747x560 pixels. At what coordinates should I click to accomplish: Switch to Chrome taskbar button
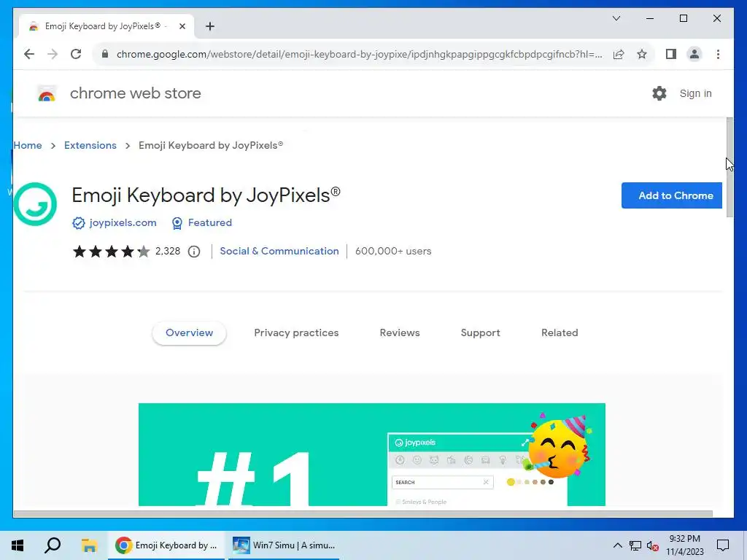click(167, 545)
